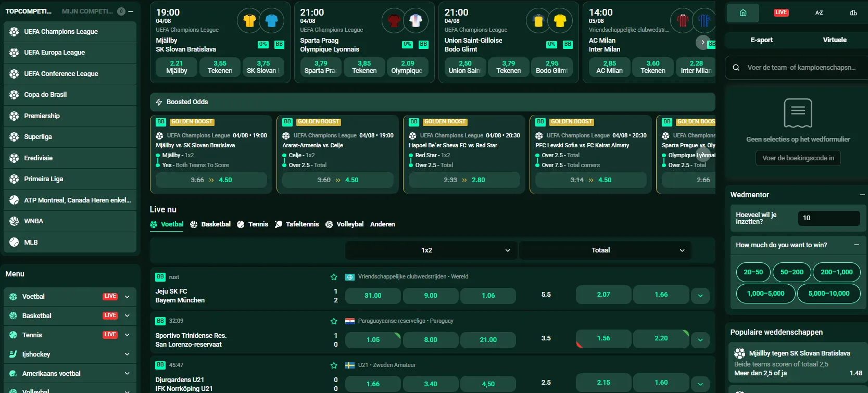Expand Amerikaans voetbal in the Menu
Screen dimensions: 868x393
(127, 374)
